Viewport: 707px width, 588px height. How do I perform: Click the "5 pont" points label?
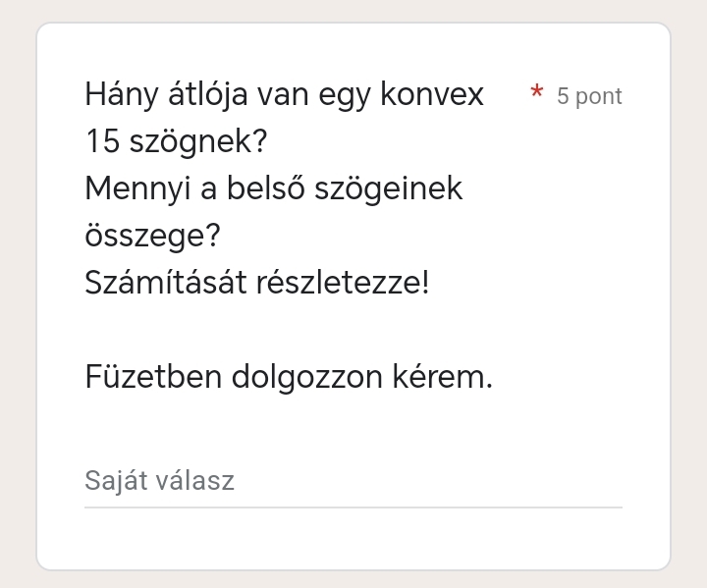tap(589, 96)
